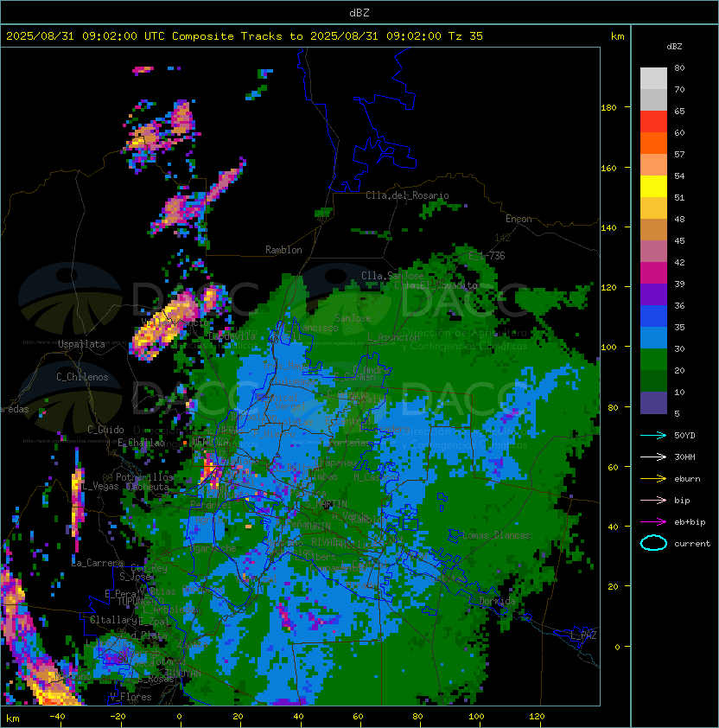The height and width of the screenshot is (728, 719).
Task: Click the 'current' legend label text
Action: (692, 544)
